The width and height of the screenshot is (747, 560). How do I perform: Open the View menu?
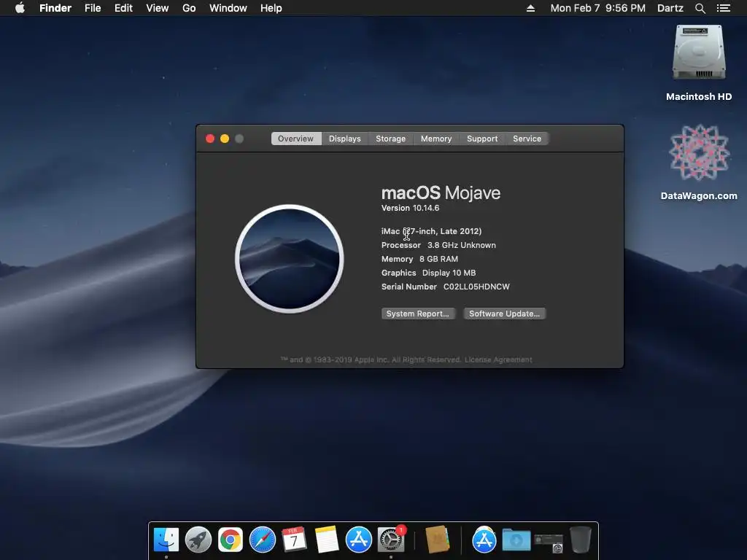158,8
